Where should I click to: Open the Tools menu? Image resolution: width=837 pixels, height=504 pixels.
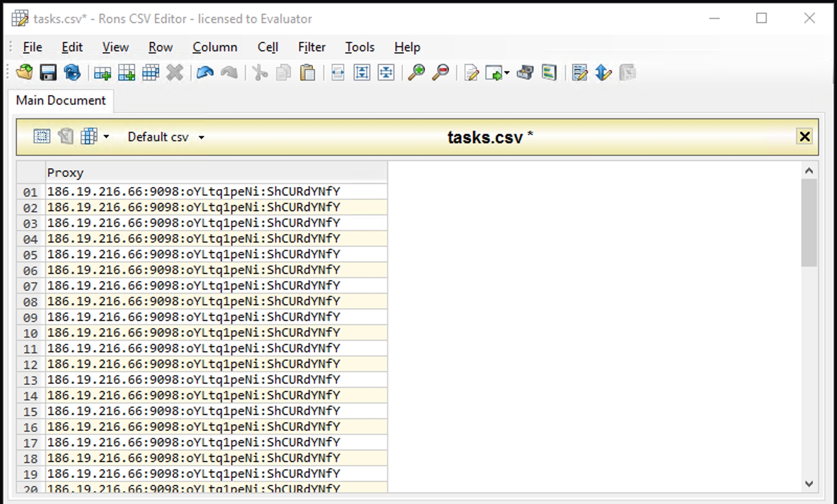pos(359,47)
